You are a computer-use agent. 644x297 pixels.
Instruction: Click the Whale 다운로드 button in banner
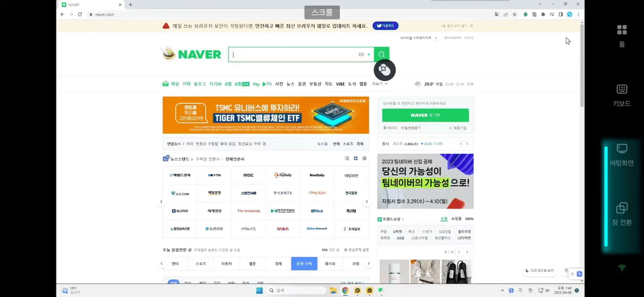[x=386, y=26]
